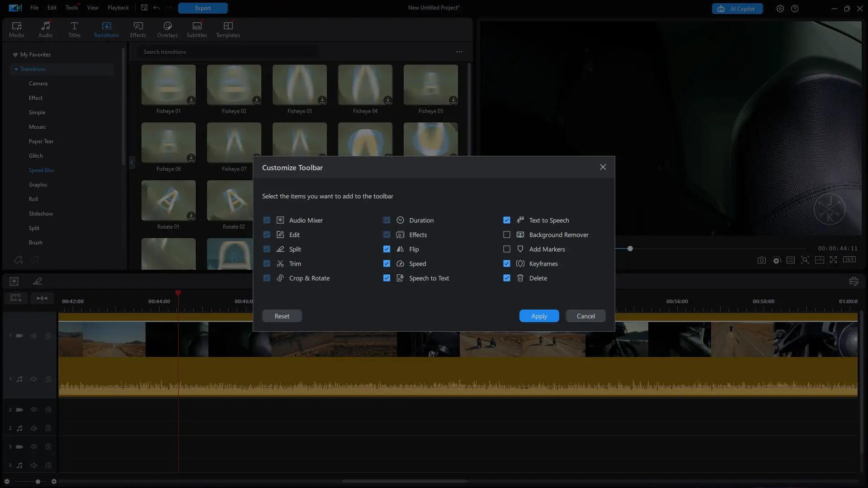Image resolution: width=868 pixels, height=488 pixels.
Task: Click Apply in Customize Toolbar dialog
Action: [539, 316]
